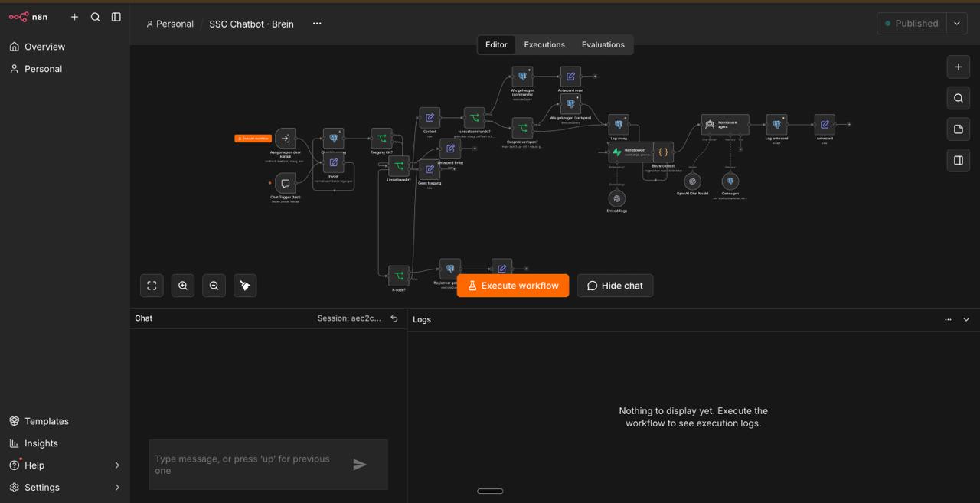Select Is code? switch node
This screenshot has height=503, width=980.
tap(398, 276)
